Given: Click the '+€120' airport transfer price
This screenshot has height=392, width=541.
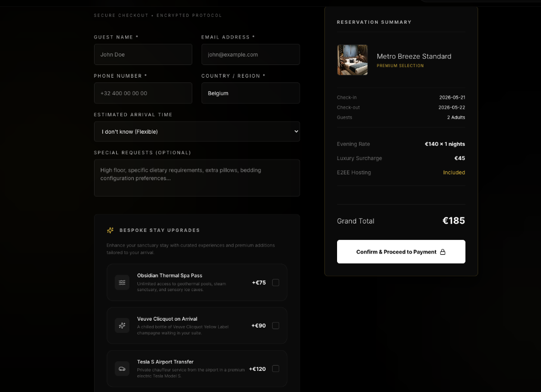Looking at the screenshot, I should click(257, 369).
